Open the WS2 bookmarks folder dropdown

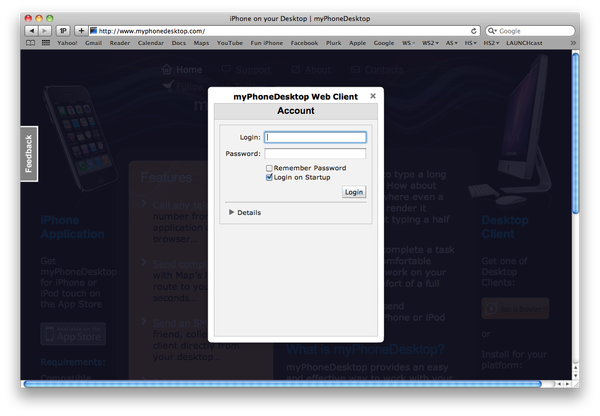point(430,43)
